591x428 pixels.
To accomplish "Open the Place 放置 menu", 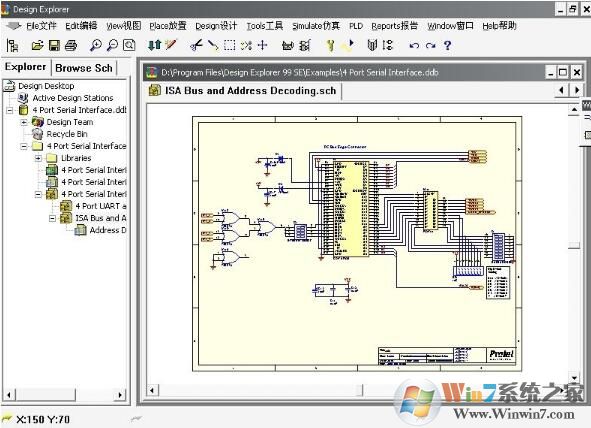I will (x=168, y=26).
